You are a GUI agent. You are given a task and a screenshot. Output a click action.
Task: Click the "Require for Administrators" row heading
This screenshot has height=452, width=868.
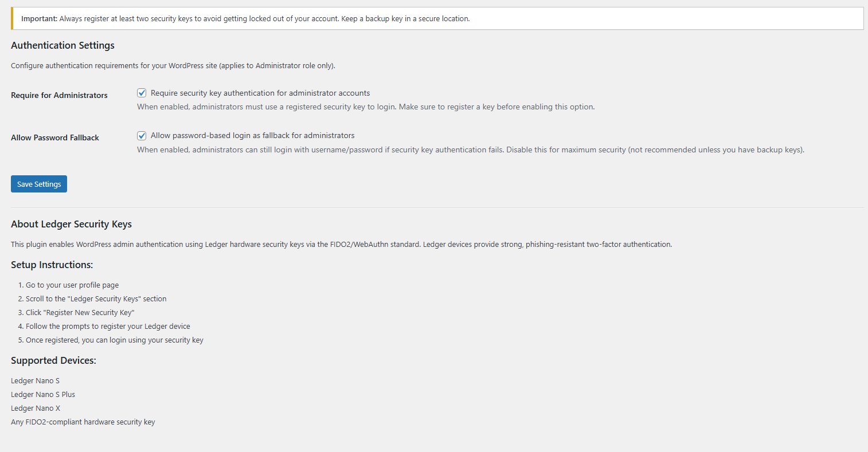click(59, 95)
